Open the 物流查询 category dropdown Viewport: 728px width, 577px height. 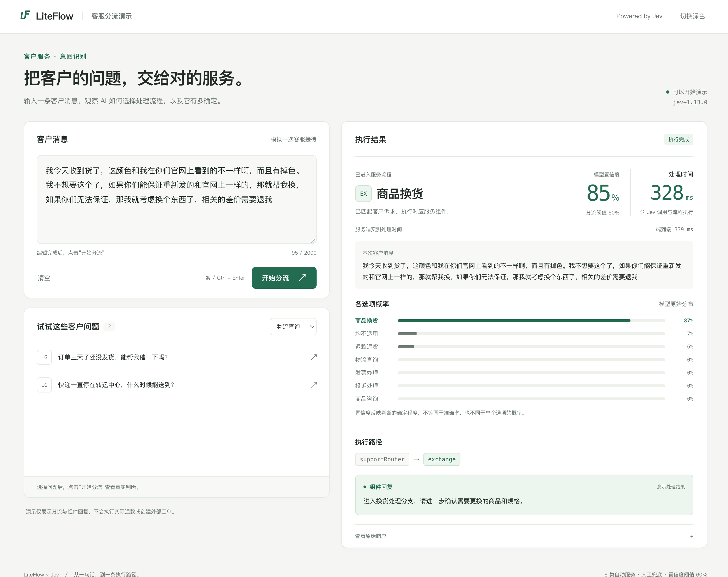[293, 326]
